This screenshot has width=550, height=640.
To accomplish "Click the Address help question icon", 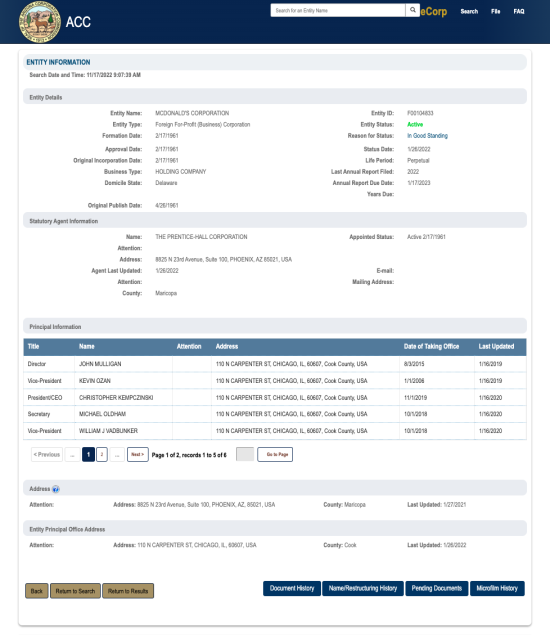I will click(56, 489).
